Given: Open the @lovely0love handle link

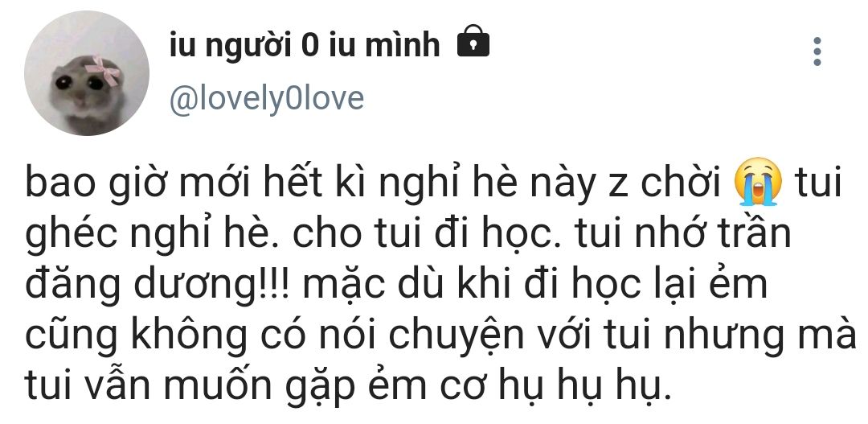Looking at the screenshot, I should coord(267,99).
